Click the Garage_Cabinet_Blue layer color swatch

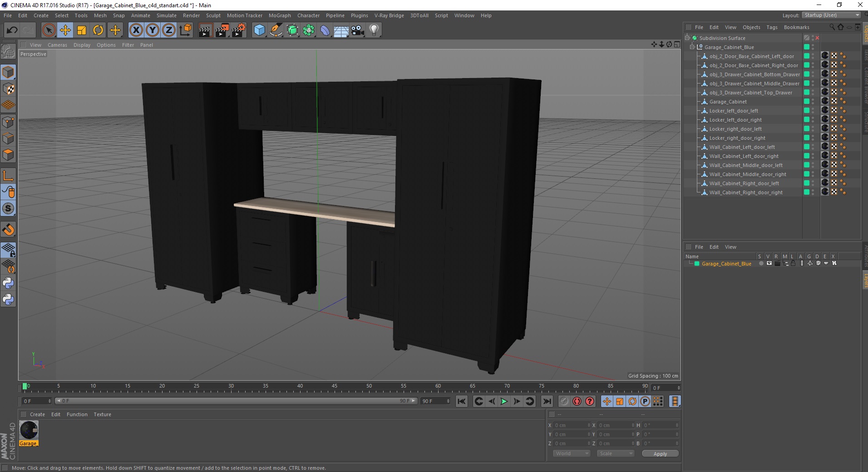point(697,264)
